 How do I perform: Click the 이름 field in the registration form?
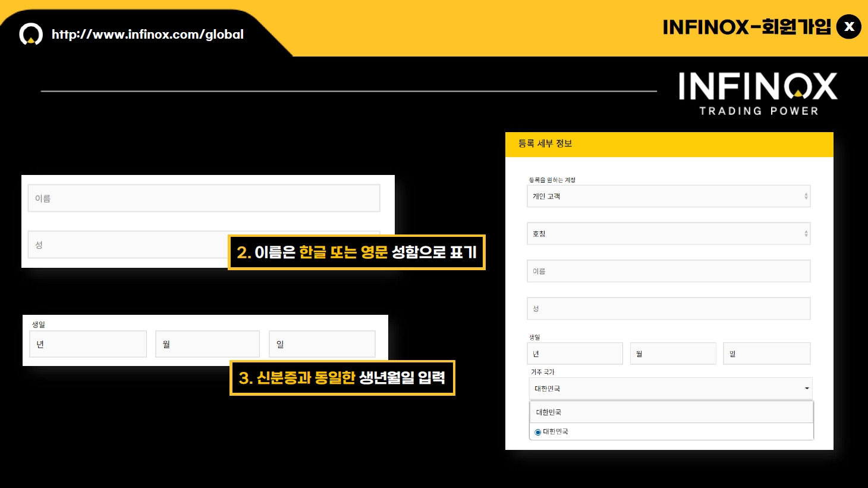click(x=669, y=271)
